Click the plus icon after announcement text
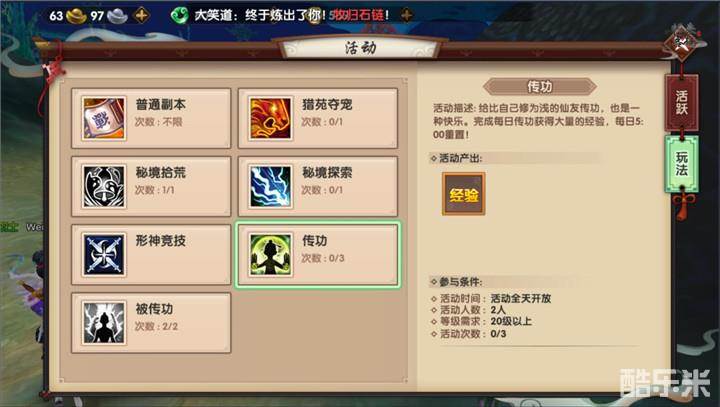 click(406, 15)
